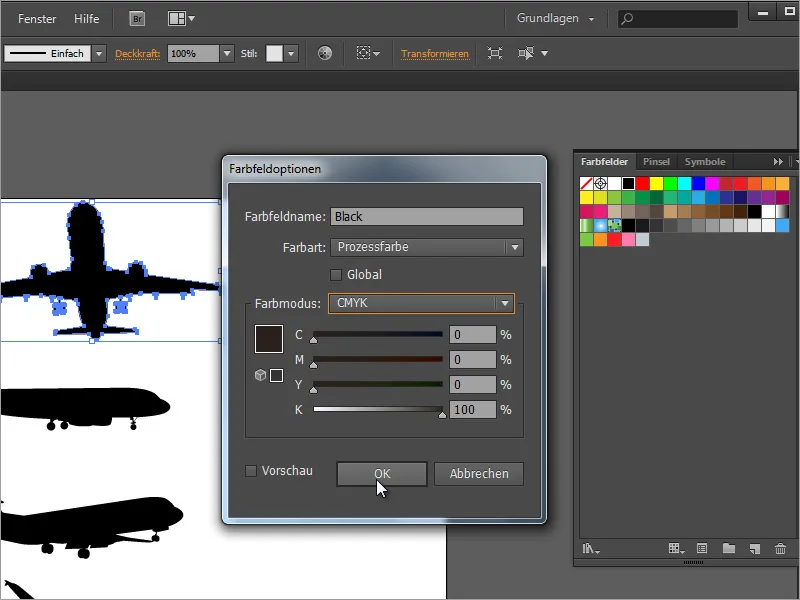Screen dimensions: 800x600
Task: Toggle the Vorschau preview checkbox
Action: coord(251,471)
